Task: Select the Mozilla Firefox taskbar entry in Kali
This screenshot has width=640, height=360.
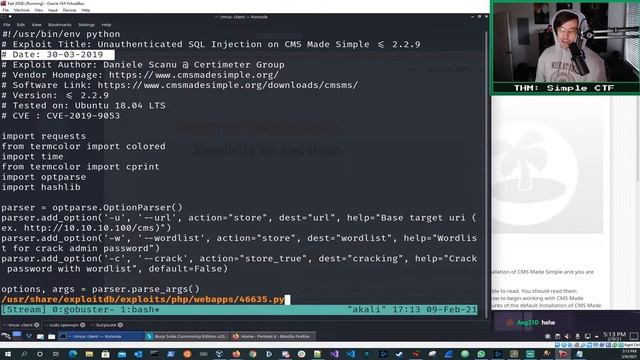Action: (x=272, y=336)
